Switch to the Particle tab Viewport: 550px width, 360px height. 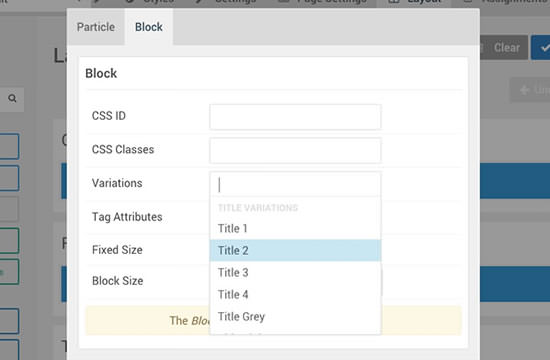tap(96, 27)
